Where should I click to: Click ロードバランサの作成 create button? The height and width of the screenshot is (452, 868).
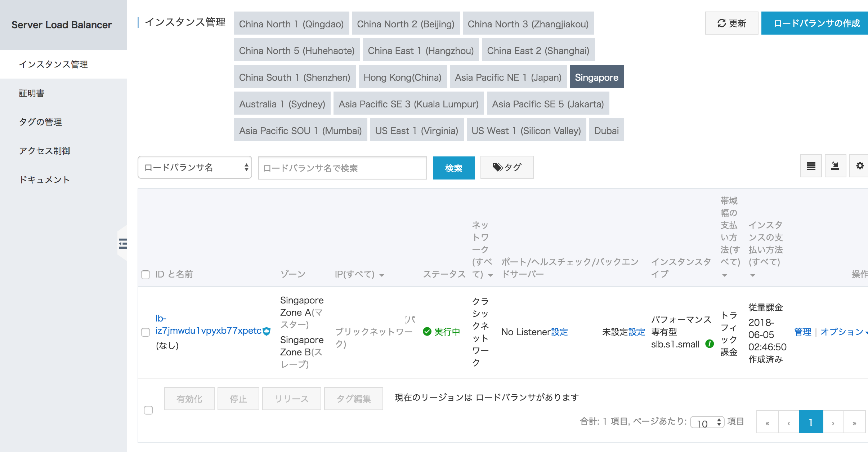point(815,23)
